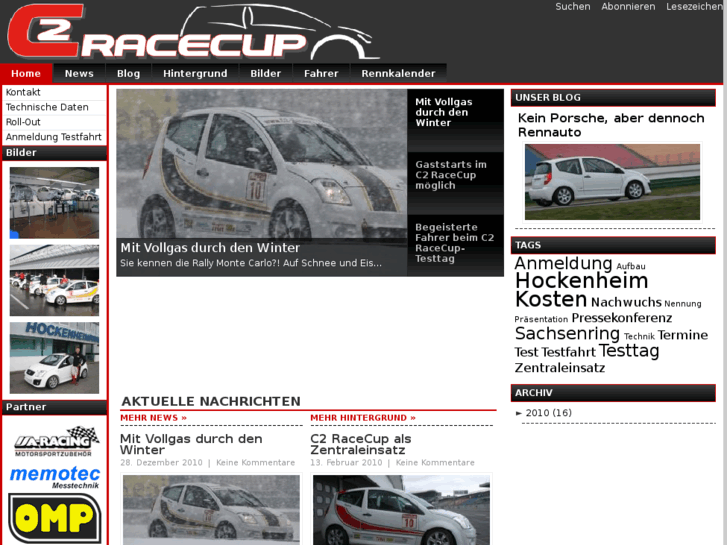Select the Hockenheim tag
Viewport: 727px width, 545px height.
(581, 281)
